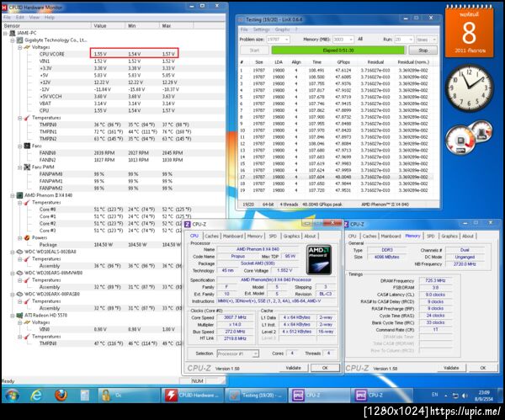Viewport: 505px width, 420px height.
Task: Collapse the AMD Phenom II X4 840 node
Action: point(13,195)
